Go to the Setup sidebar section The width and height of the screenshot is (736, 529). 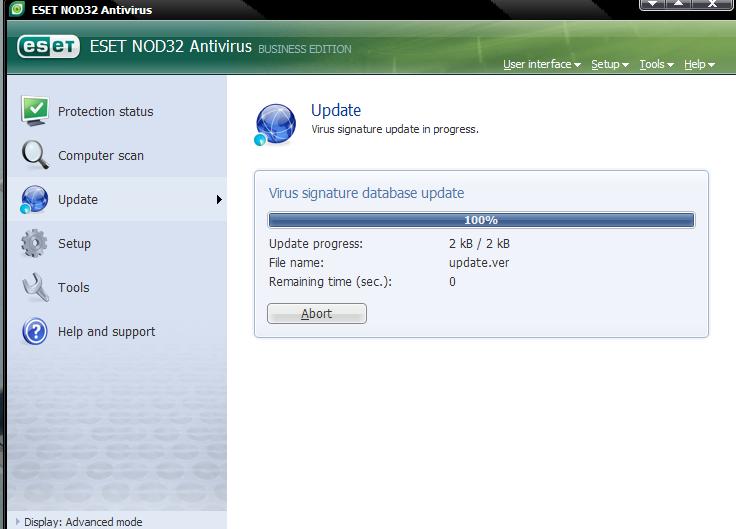coord(117,243)
